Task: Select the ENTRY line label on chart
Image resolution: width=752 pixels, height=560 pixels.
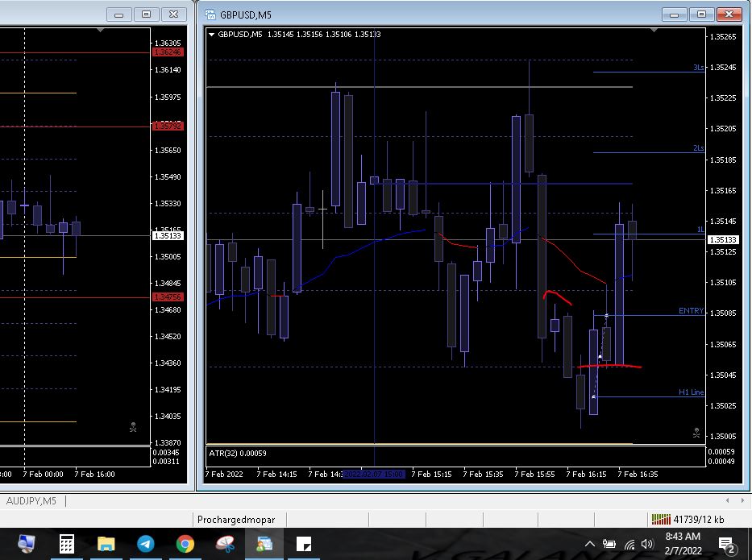Action: 691,311
